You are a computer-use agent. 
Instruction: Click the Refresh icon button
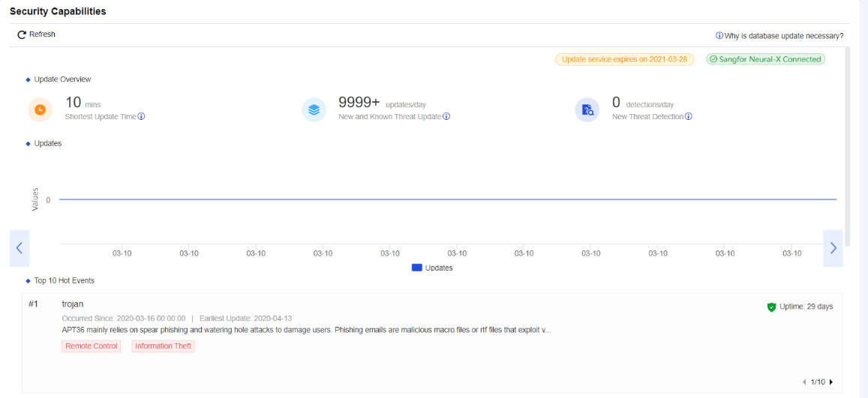click(x=23, y=34)
